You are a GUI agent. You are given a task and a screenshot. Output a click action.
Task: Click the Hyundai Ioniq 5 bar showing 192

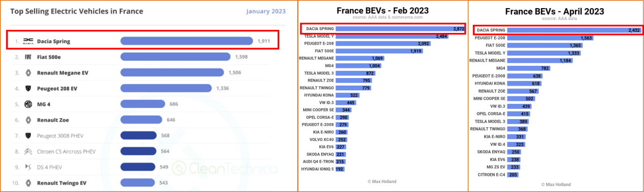(340, 169)
